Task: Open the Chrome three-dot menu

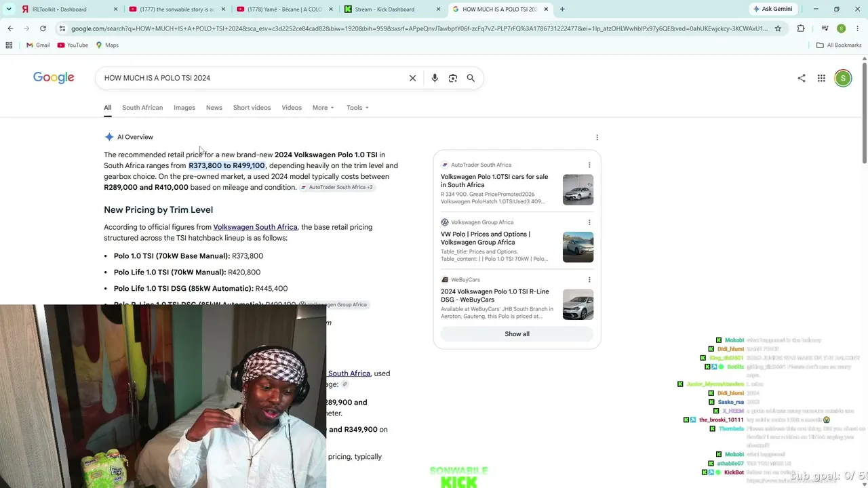Action: 857,28
